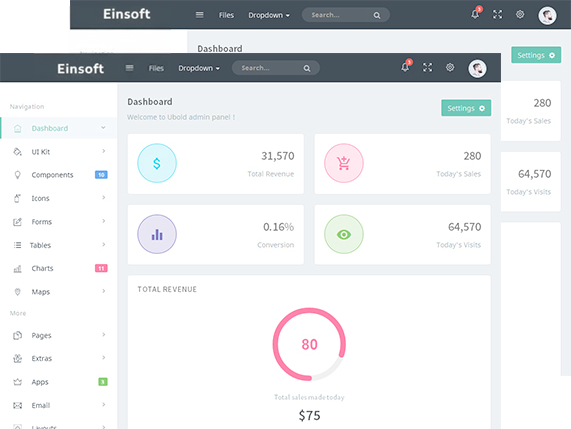
Task: Select Components in sidebar navigation
Action: [x=52, y=175]
